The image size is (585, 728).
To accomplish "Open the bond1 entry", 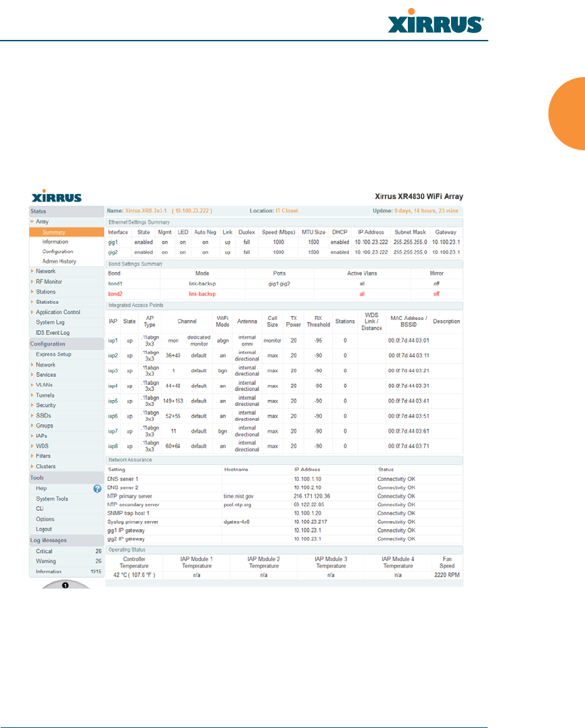I will (x=115, y=283).
